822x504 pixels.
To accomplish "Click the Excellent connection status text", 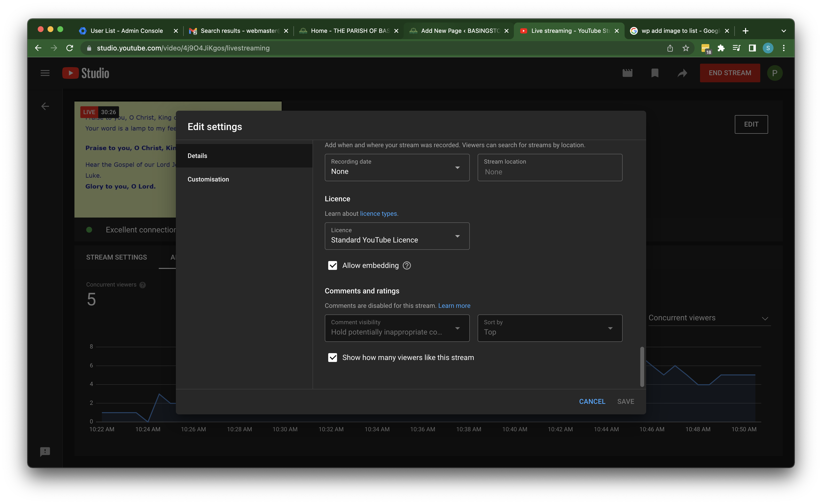I will click(x=141, y=230).
